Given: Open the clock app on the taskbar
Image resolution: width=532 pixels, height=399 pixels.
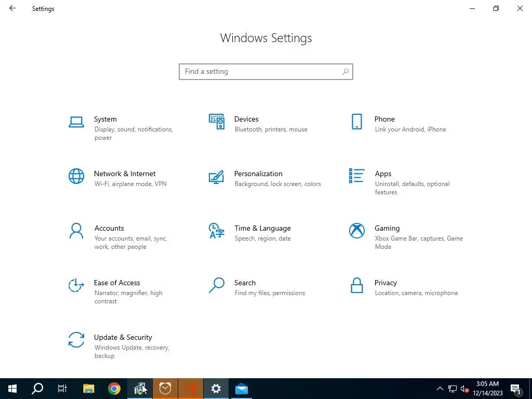Looking at the screenshot, I should (x=165, y=389).
